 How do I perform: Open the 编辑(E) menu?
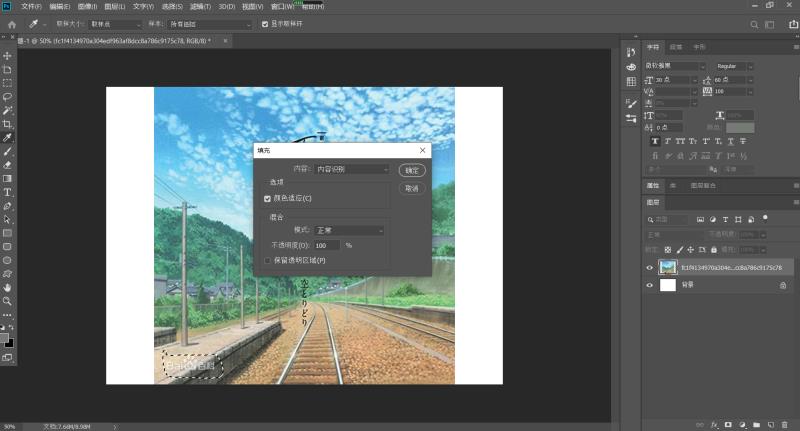pos(60,7)
